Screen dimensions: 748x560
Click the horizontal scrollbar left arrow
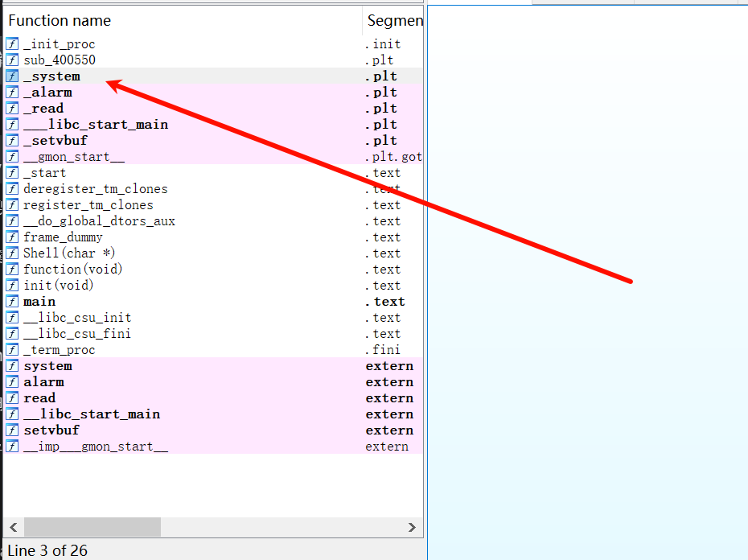14,528
